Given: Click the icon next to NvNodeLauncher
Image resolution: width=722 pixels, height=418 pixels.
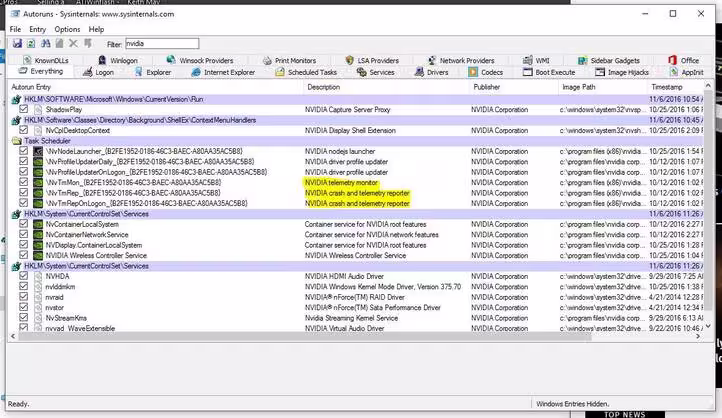Looking at the screenshot, I should pos(38,151).
